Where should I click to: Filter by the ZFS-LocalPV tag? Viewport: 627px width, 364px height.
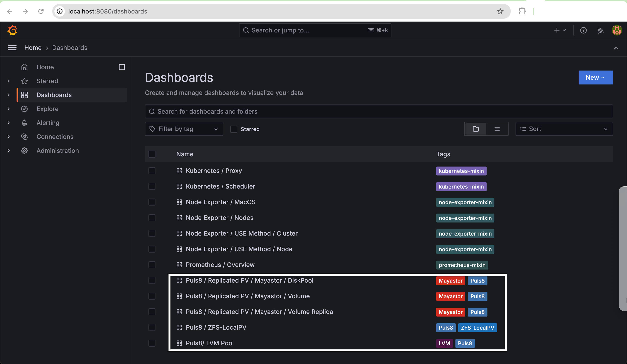click(477, 328)
